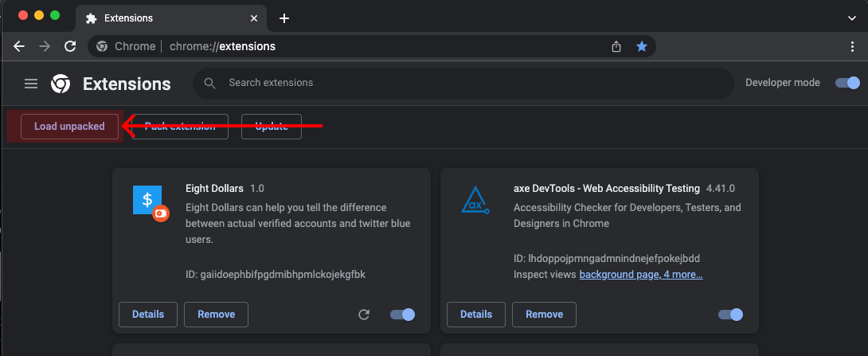Open a new tab with the plus button
The height and width of the screenshot is (356, 868).
(x=284, y=18)
